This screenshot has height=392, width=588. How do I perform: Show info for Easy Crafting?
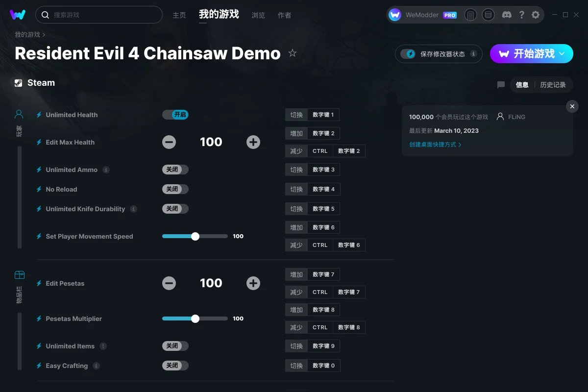[x=96, y=366]
